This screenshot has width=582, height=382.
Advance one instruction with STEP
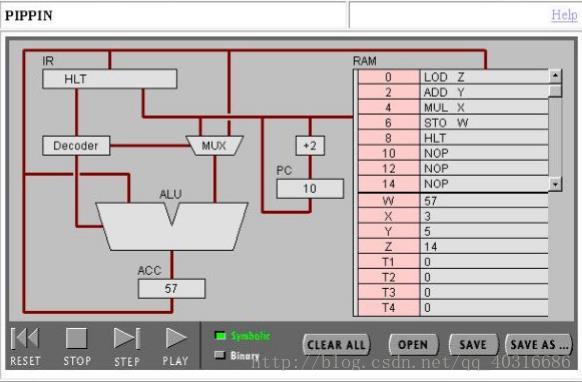127,338
